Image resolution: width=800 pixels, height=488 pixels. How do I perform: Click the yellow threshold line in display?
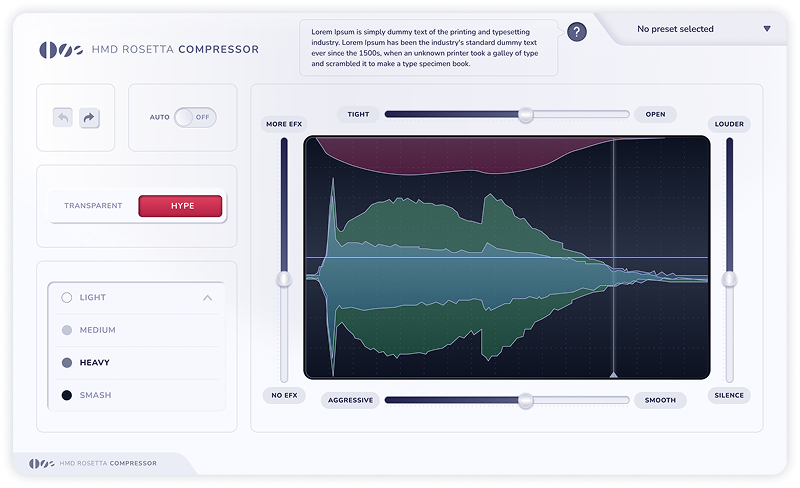507,257
